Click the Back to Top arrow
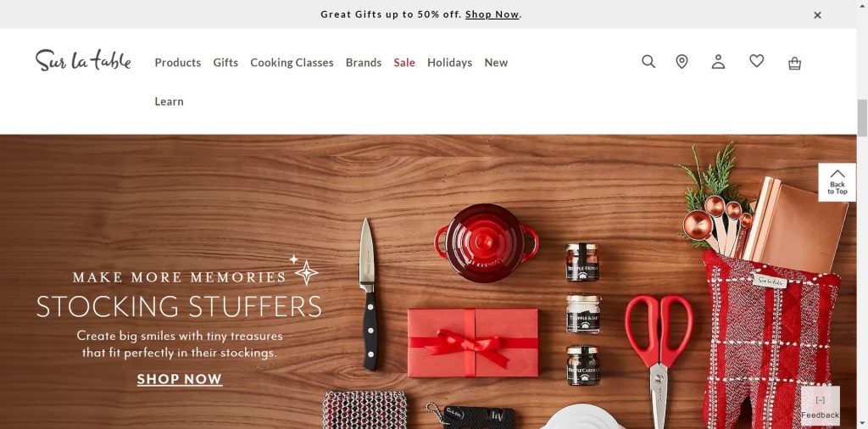 pos(837,182)
